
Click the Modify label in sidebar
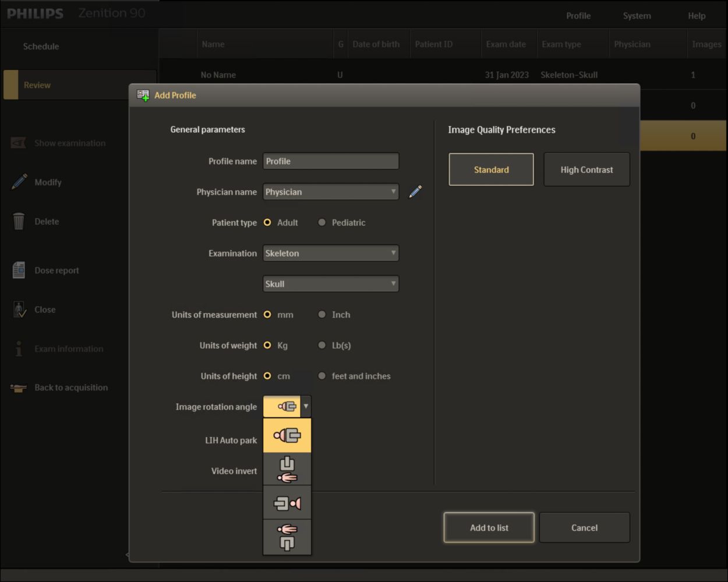click(48, 182)
